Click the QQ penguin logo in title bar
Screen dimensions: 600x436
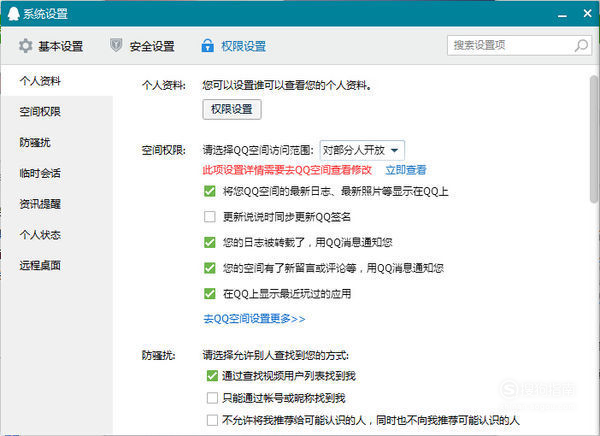pyautogui.click(x=13, y=13)
